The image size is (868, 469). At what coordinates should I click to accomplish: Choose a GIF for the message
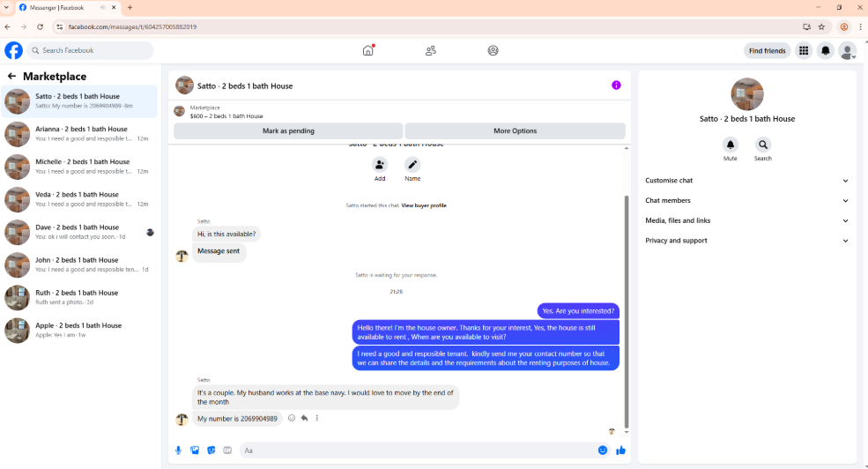coord(227,450)
